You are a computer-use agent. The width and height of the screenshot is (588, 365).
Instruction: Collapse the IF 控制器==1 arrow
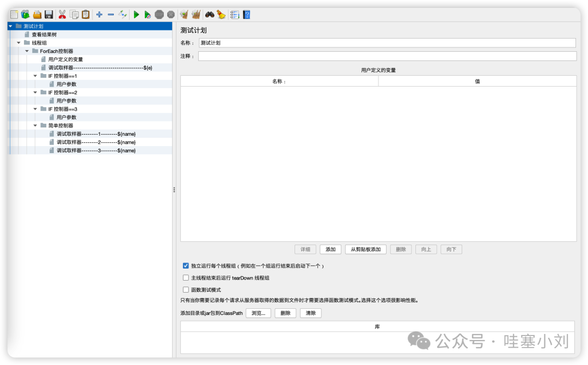coord(35,76)
